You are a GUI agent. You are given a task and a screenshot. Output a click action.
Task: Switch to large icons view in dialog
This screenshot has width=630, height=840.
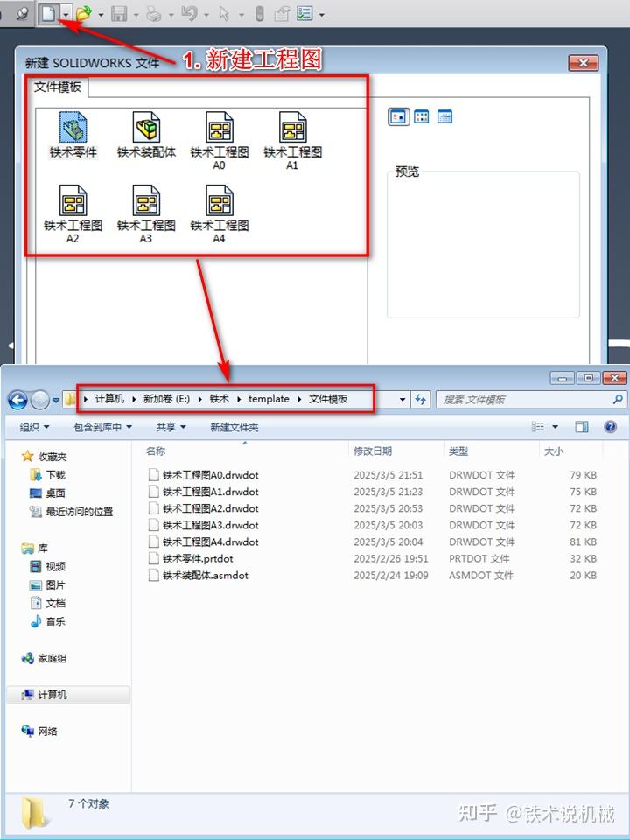[398, 116]
